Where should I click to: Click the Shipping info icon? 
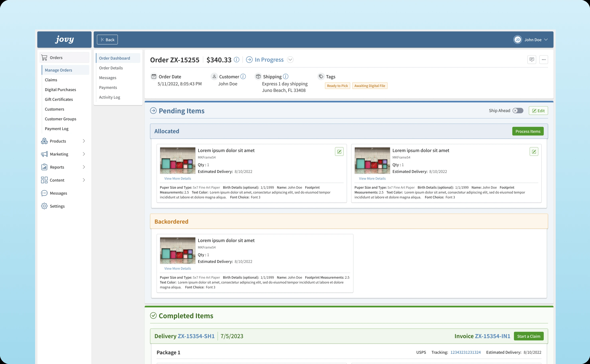pos(285,77)
